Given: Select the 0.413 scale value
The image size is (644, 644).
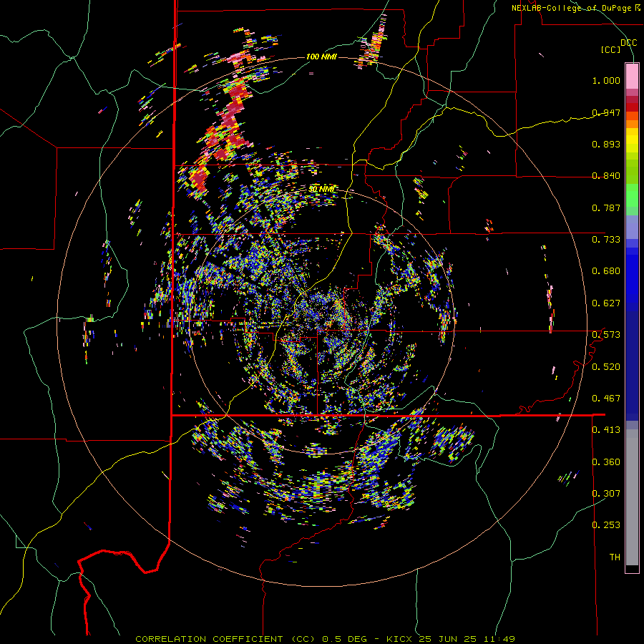Looking at the screenshot, I should point(606,430).
